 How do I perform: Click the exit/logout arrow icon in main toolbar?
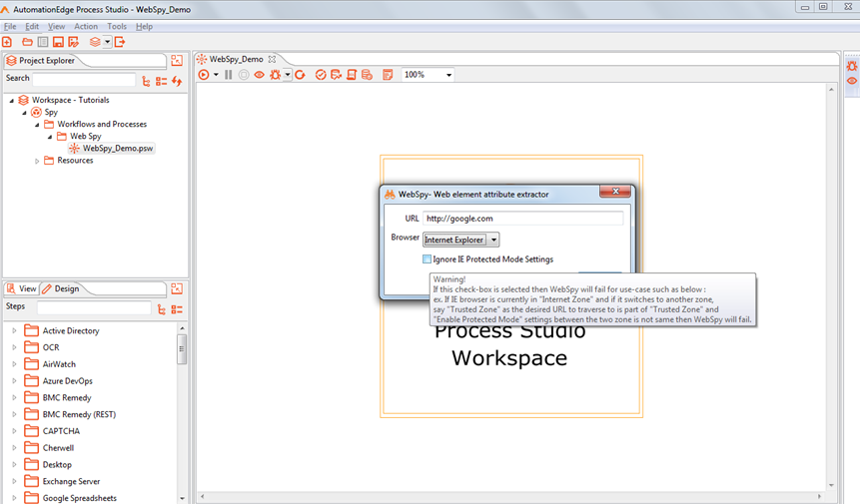(x=120, y=42)
